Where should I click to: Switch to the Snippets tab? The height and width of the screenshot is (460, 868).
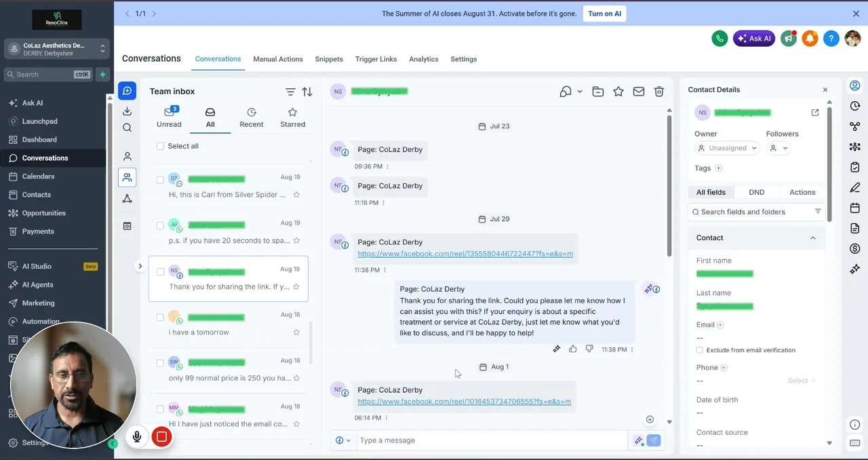click(329, 59)
